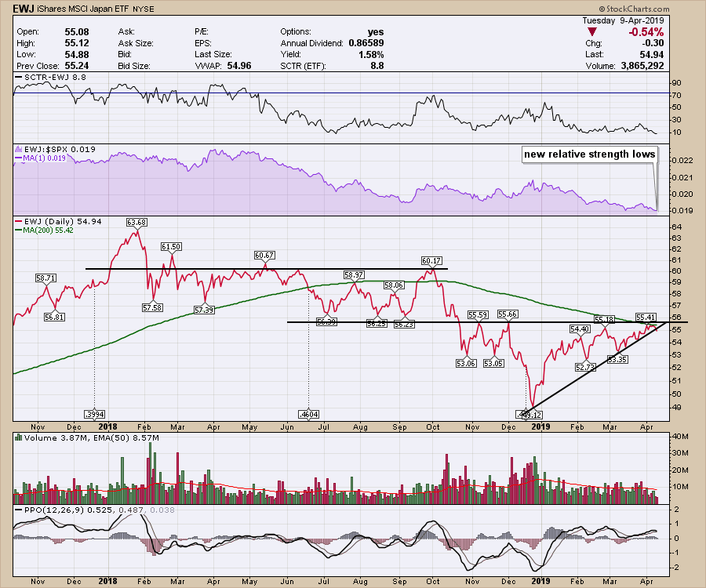Click the Options value yes
The height and width of the screenshot is (588, 706).
point(376,32)
